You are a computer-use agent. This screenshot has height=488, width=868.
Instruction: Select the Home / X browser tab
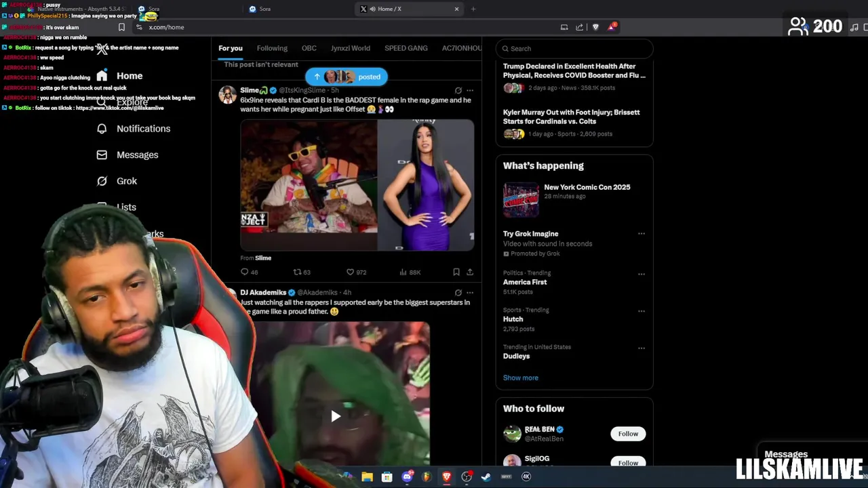click(409, 9)
